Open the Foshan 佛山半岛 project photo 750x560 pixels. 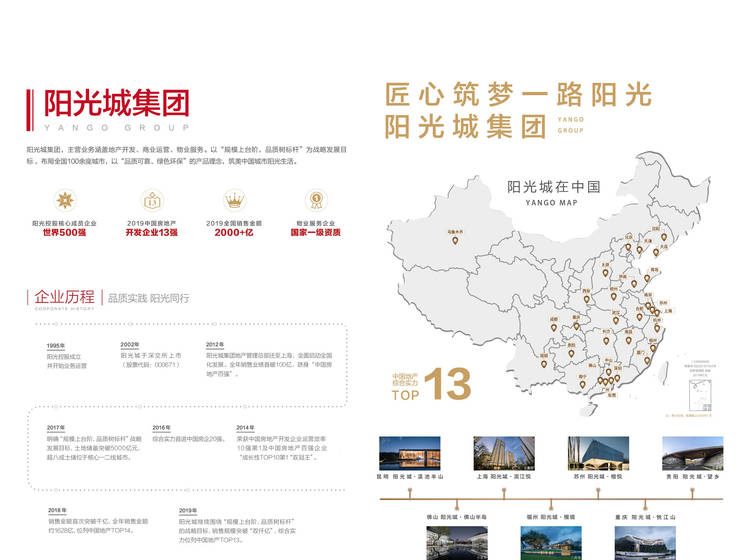tap(457, 543)
